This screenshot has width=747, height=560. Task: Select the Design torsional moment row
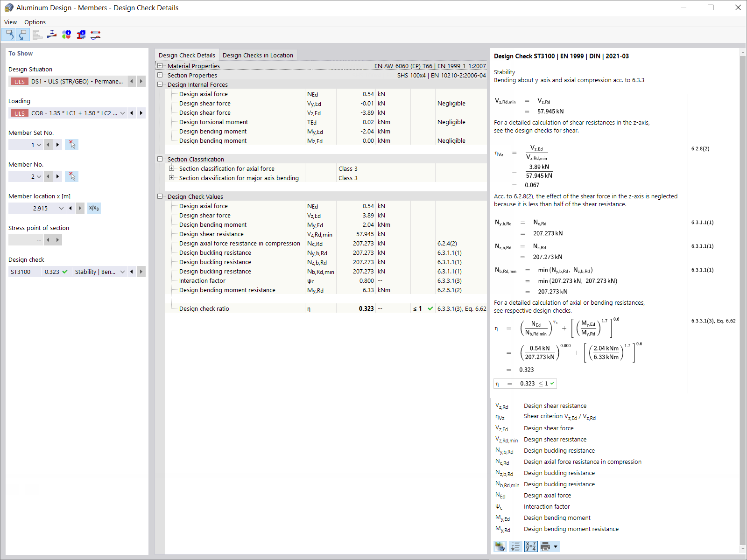coord(326,122)
